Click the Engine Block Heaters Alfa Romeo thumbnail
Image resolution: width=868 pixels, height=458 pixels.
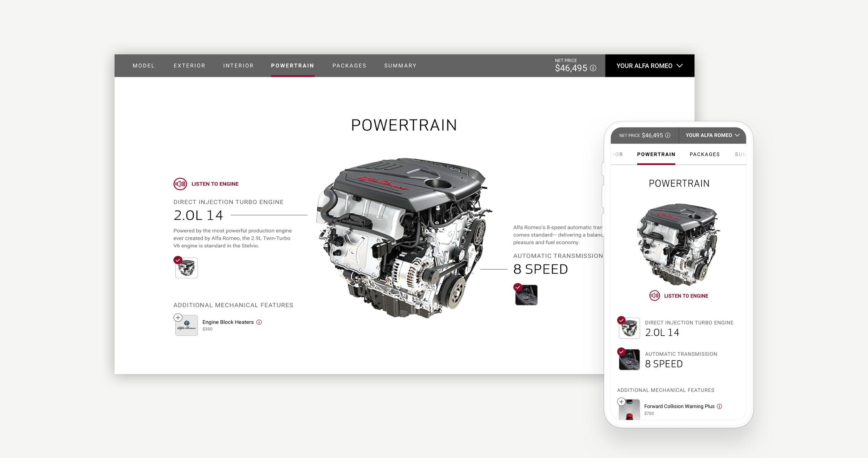tap(186, 326)
